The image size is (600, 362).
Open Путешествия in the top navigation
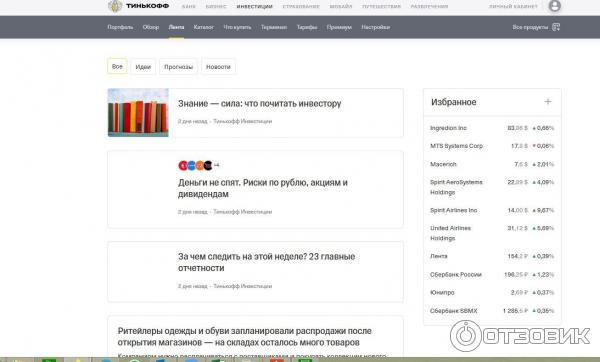(381, 7)
